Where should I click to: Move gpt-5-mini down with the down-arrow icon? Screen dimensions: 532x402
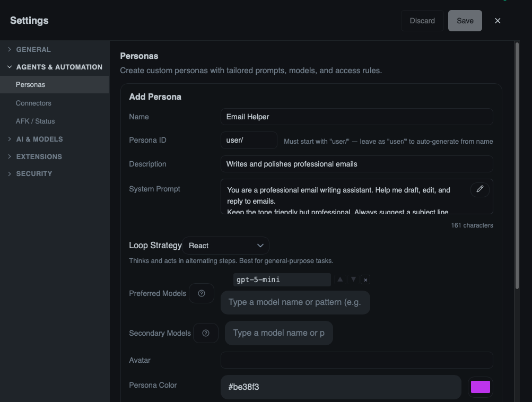pos(353,279)
